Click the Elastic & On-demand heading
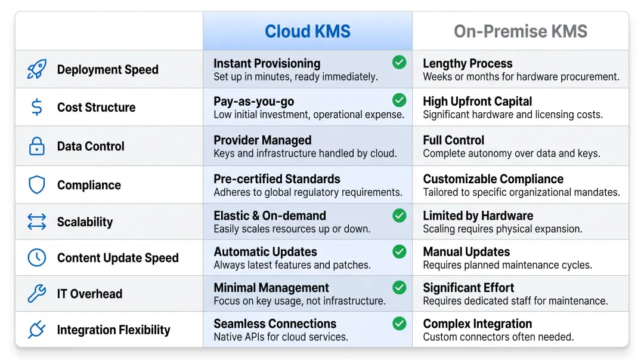This screenshot has width=644, height=360. click(270, 216)
